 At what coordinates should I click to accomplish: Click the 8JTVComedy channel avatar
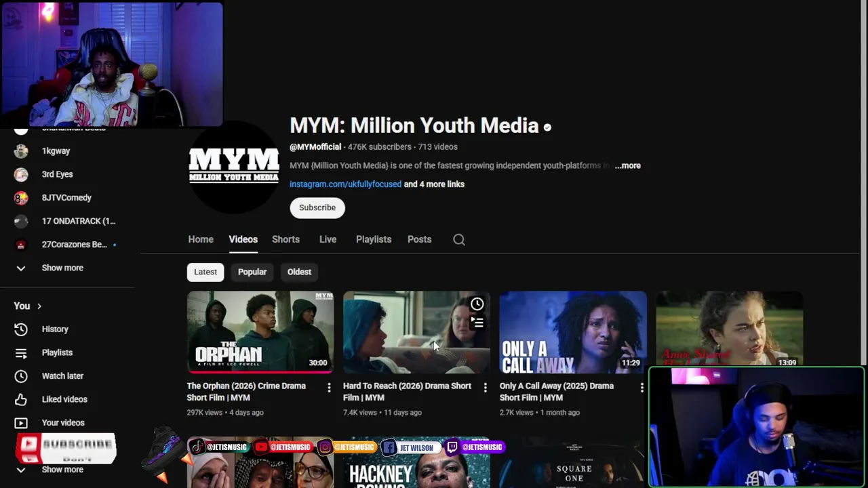[21, 198]
